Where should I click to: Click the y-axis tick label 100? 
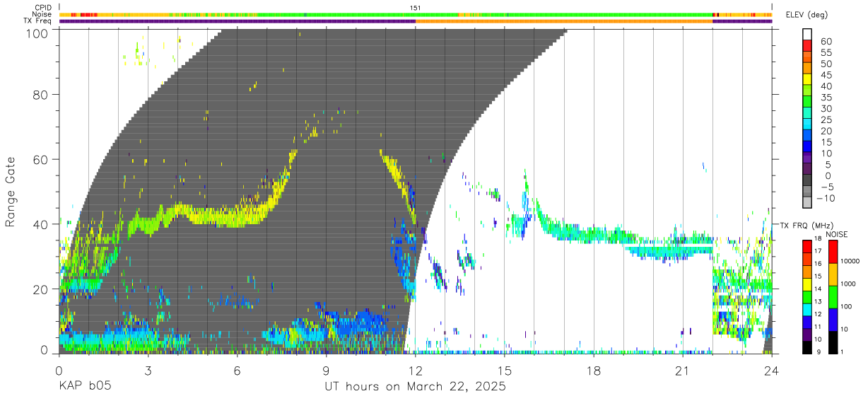(37, 33)
